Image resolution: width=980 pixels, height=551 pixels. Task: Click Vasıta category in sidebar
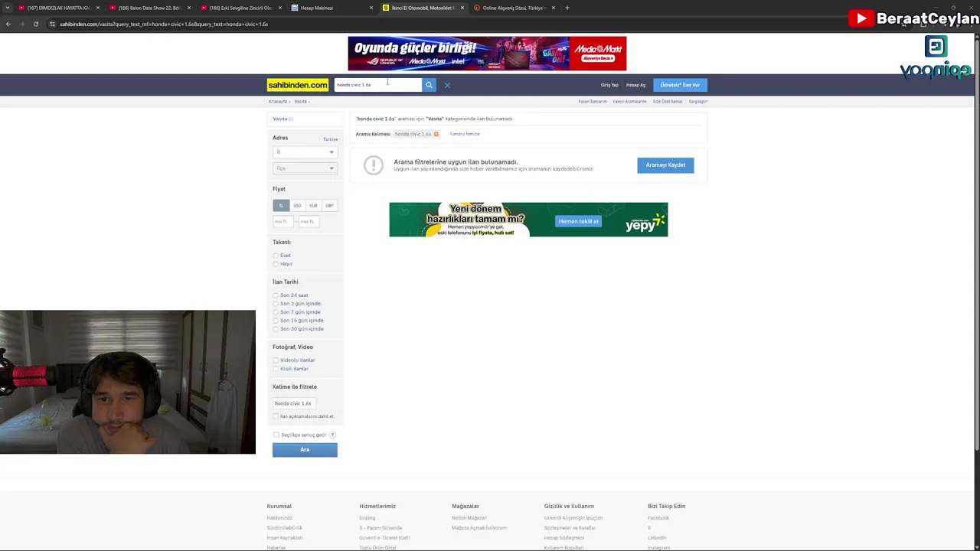click(280, 119)
